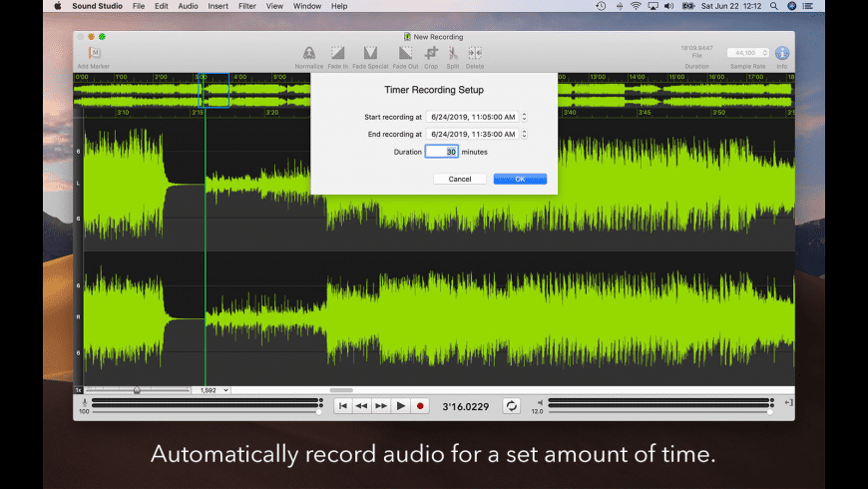Open the Insert menu

tap(217, 6)
